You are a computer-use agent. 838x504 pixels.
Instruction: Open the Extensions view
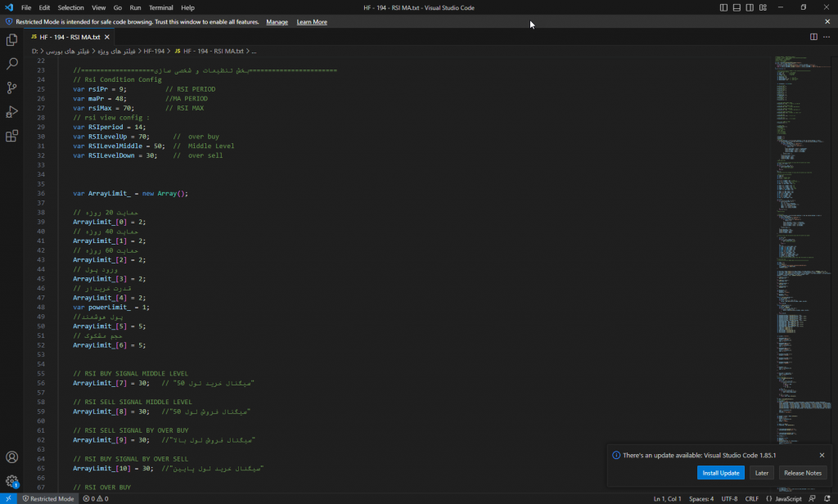11,137
